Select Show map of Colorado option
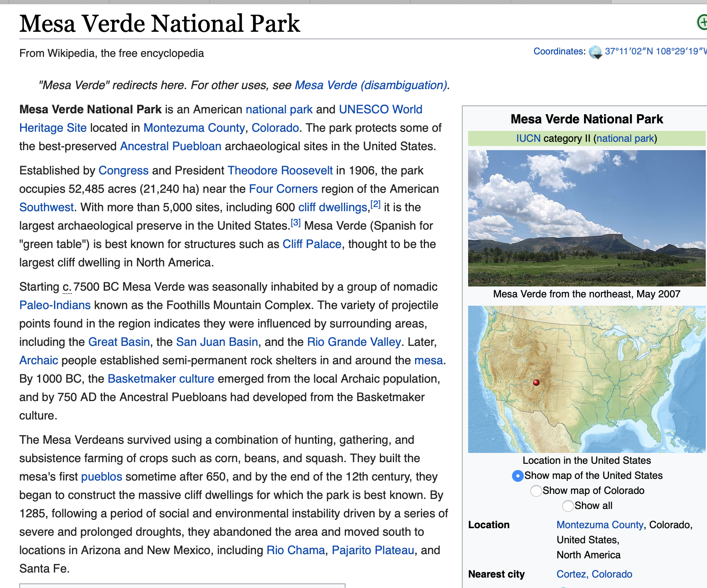707x588 pixels. point(535,491)
